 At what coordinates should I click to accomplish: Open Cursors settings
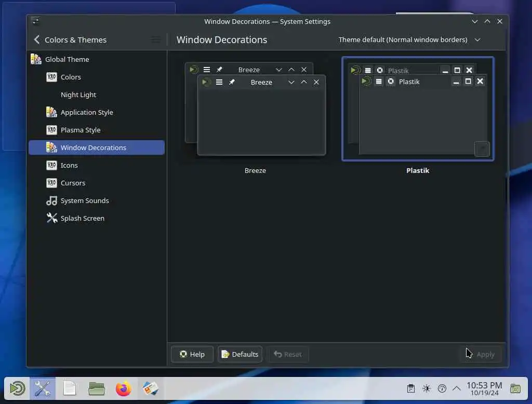(x=97, y=183)
